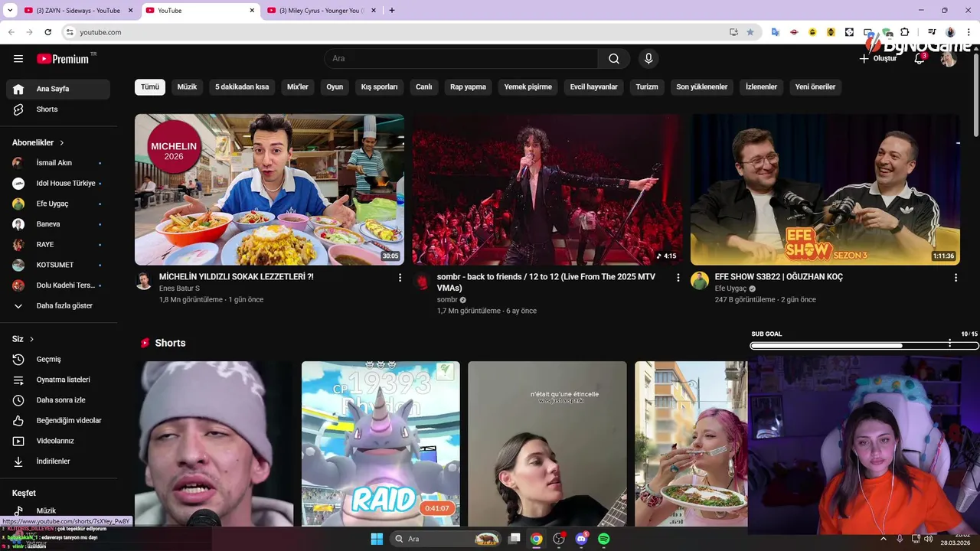Image resolution: width=980 pixels, height=551 pixels.
Task: Open Shorts from the sidebar
Action: click(x=58, y=109)
